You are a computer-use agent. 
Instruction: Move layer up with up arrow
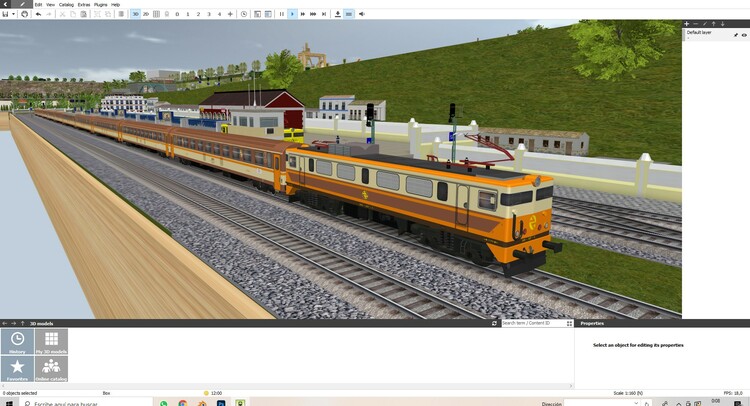(x=714, y=23)
